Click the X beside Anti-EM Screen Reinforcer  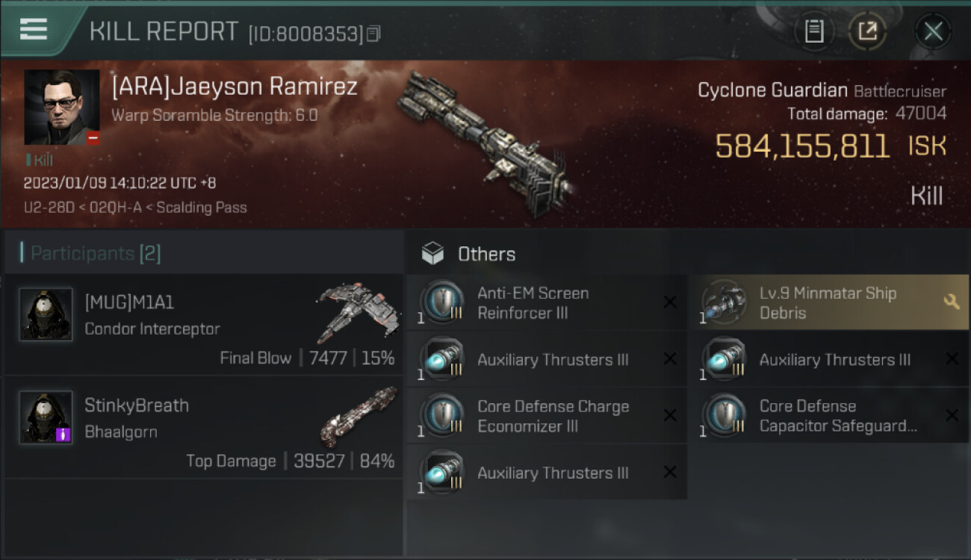(670, 302)
